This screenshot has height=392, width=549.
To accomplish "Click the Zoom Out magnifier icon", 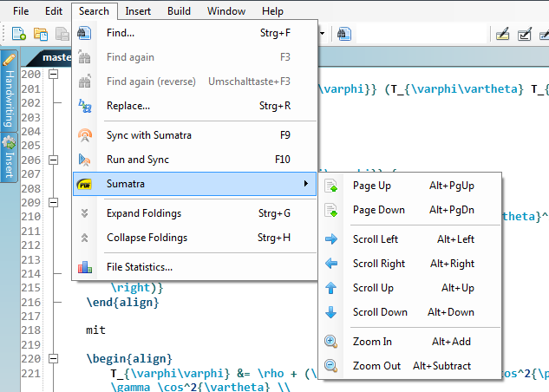I will [330, 366].
